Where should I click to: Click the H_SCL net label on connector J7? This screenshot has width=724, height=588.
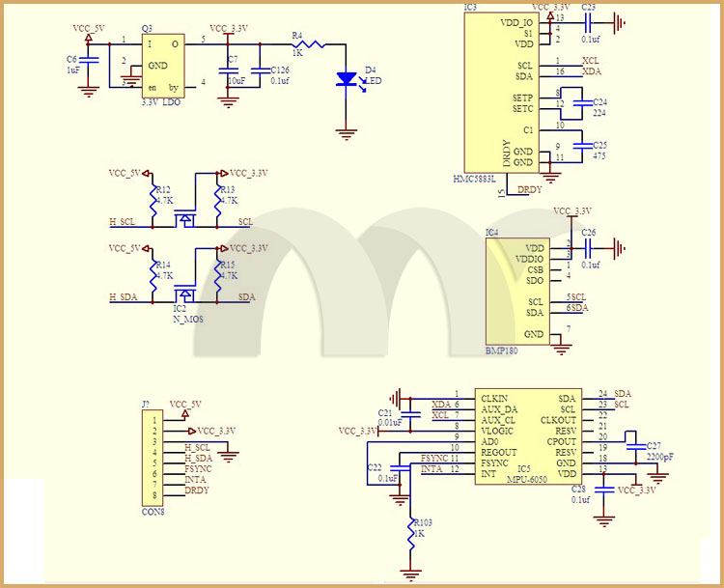[x=197, y=448]
